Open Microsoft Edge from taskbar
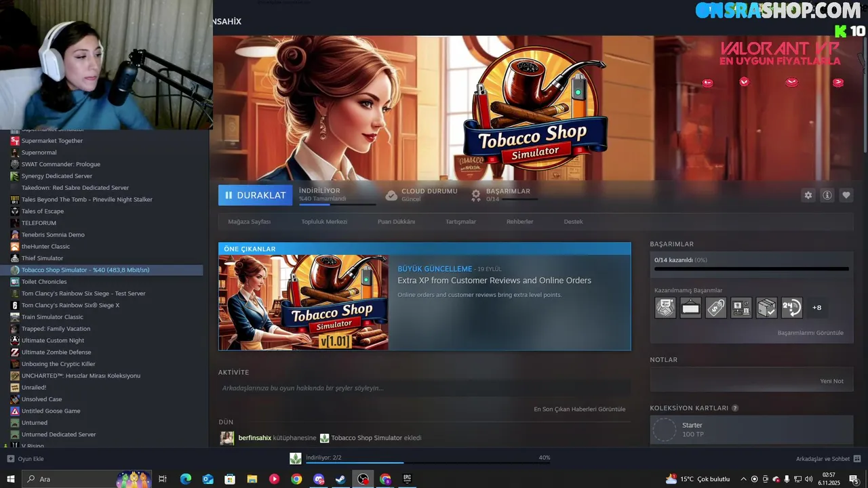This screenshot has height=488, width=868. (x=185, y=479)
